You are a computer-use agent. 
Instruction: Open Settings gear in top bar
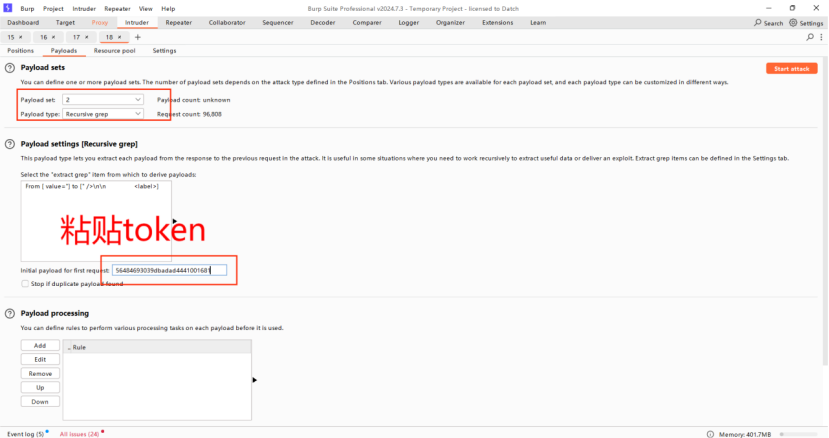coord(806,23)
